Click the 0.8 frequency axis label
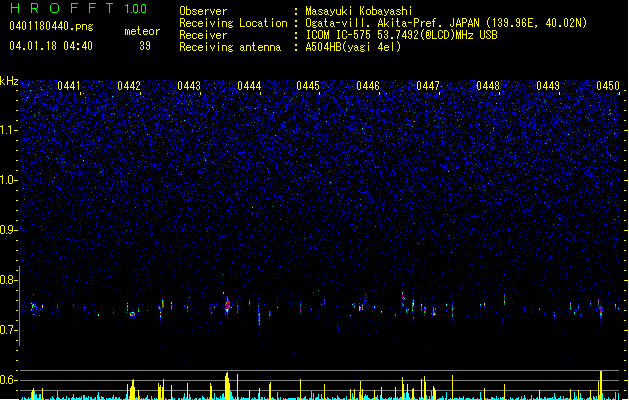 (x=9, y=280)
